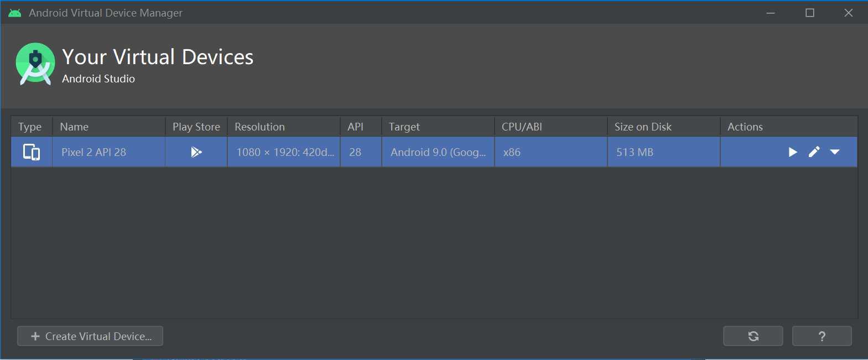Click the Android Studio logo
The width and height of the screenshot is (868, 360).
click(x=35, y=64)
